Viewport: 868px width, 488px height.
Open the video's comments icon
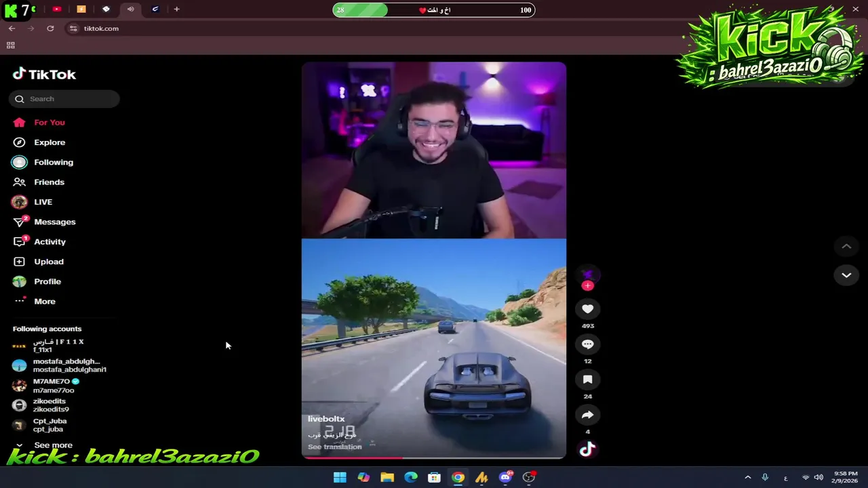click(x=588, y=344)
